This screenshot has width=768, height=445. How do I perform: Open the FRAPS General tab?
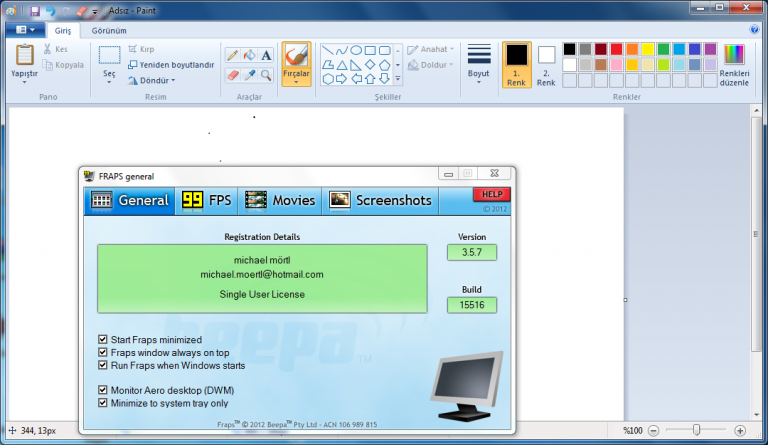[129, 201]
